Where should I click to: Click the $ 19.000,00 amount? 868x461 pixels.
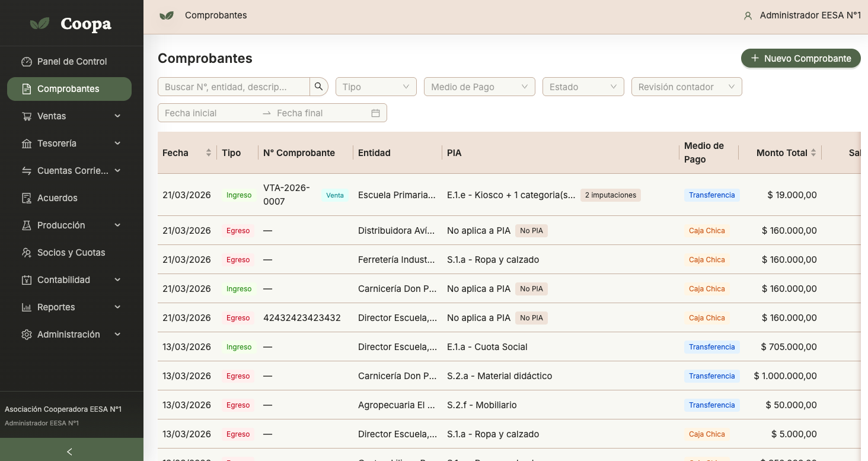pos(792,195)
